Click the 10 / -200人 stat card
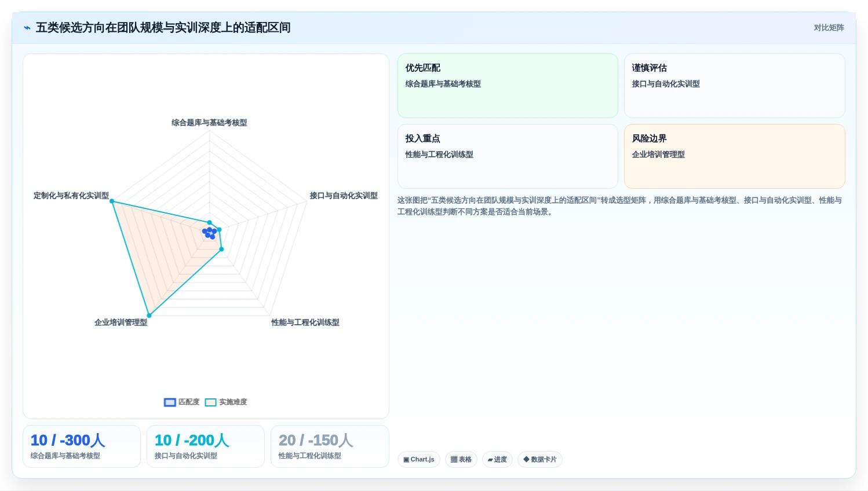 (x=206, y=446)
